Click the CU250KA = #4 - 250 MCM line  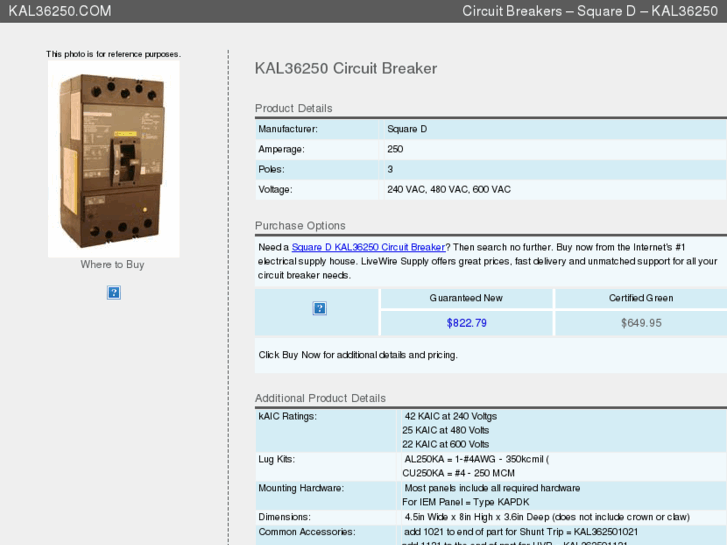coord(458,473)
